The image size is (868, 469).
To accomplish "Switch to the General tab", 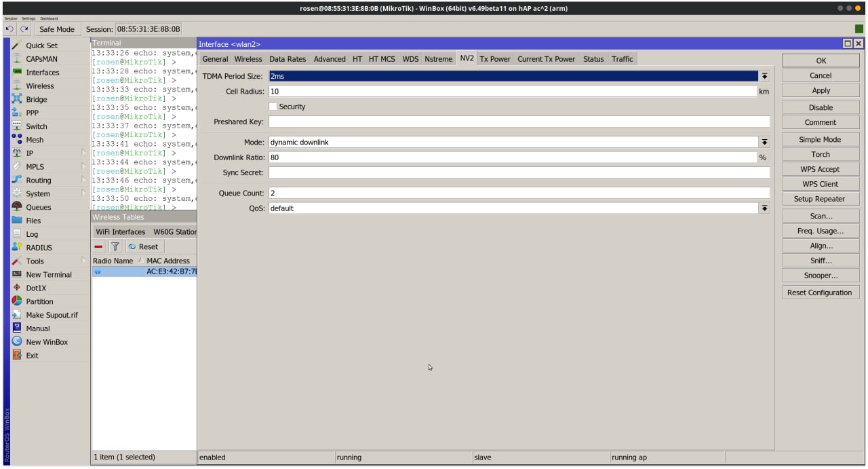I will [215, 59].
